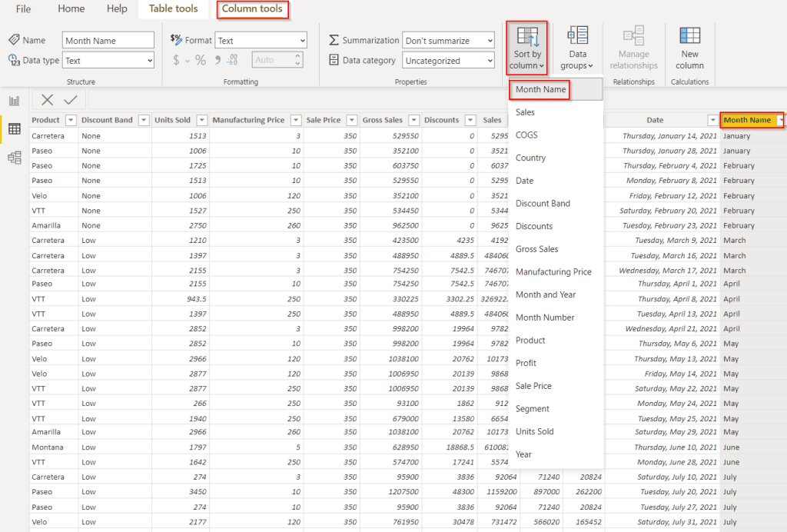Open the Sale Price column filter arrow

coord(352,120)
